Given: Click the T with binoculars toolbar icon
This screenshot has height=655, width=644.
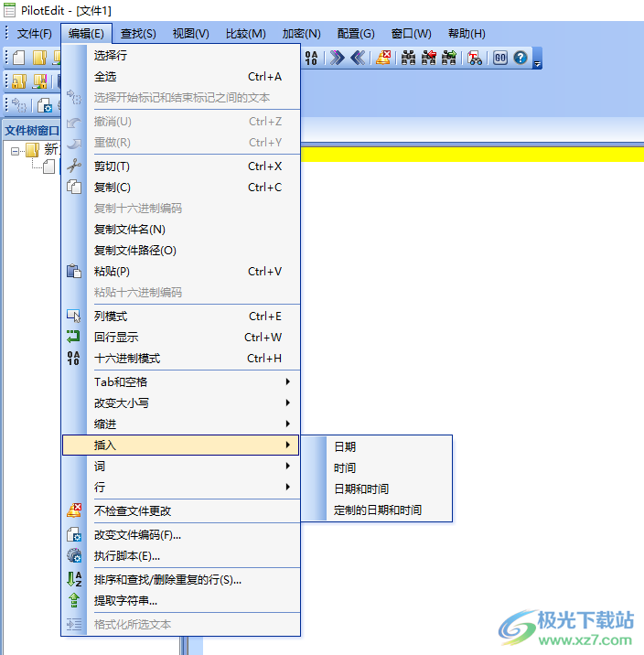Looking at the screenshot, I should [475, 58].
